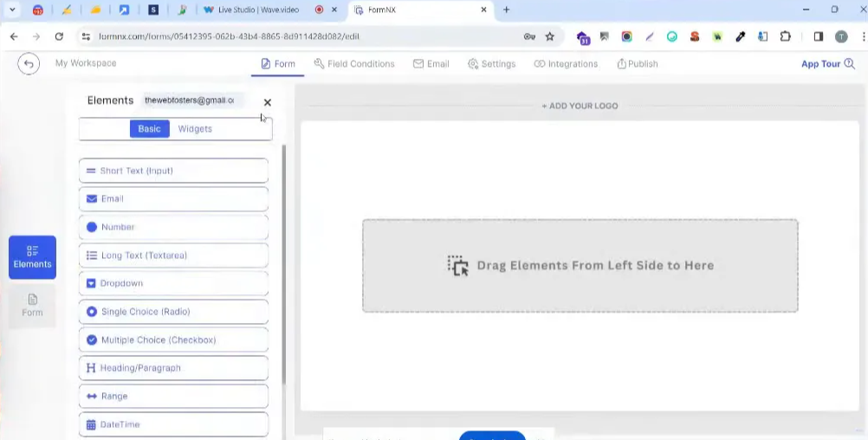Open the Email tab
Image resolution: width=868 pixels, height=440 pixels.
click(x=431, y=63)
